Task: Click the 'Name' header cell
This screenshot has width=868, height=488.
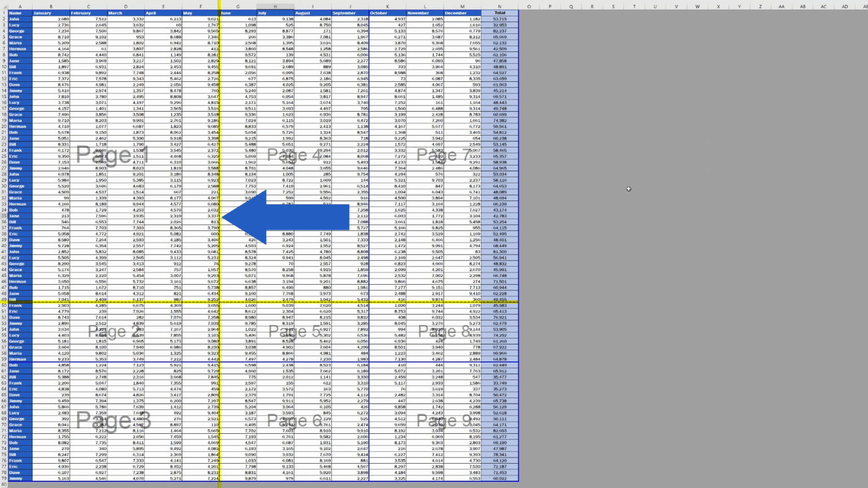Action: (x=20, y=13)
